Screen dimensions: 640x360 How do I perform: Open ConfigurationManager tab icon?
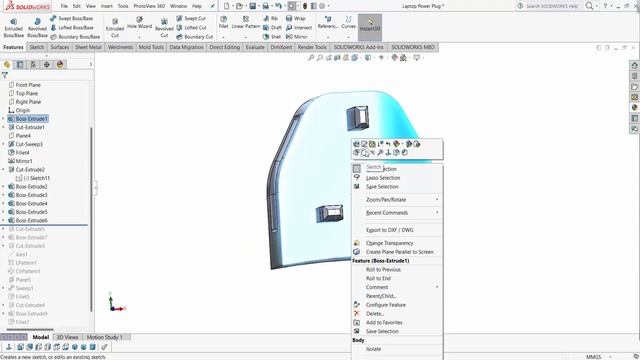33,64
